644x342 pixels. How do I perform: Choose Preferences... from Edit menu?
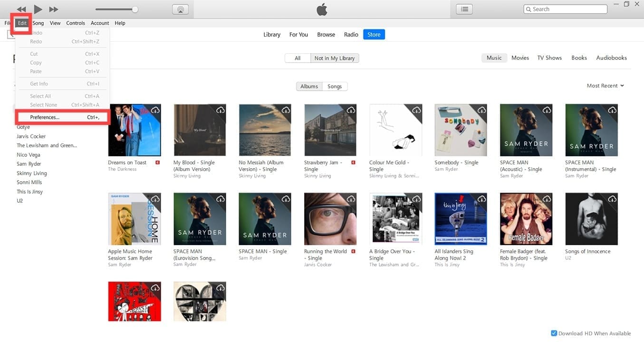[x=63, y=117]
